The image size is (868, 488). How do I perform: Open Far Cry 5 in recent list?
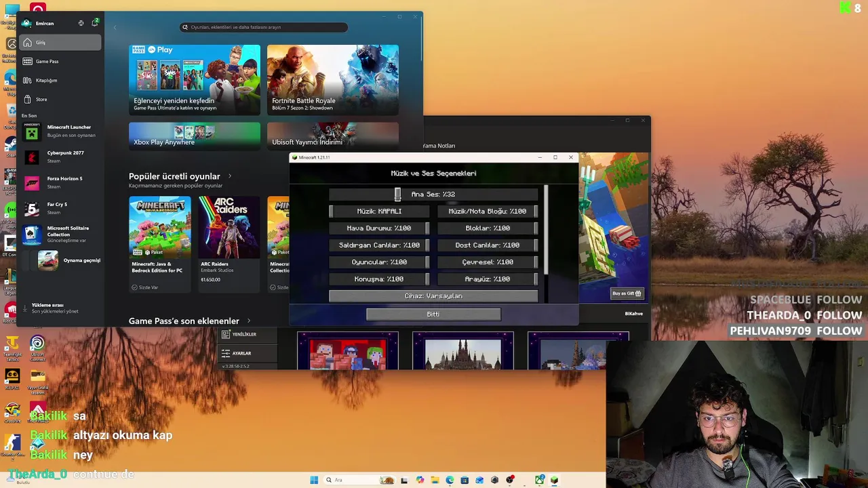click(60, 208)
